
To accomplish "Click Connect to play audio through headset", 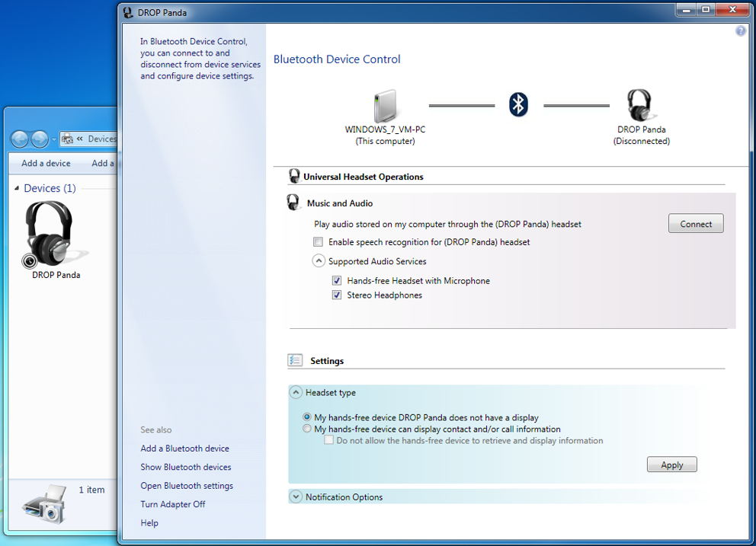I will coord(694,223).
